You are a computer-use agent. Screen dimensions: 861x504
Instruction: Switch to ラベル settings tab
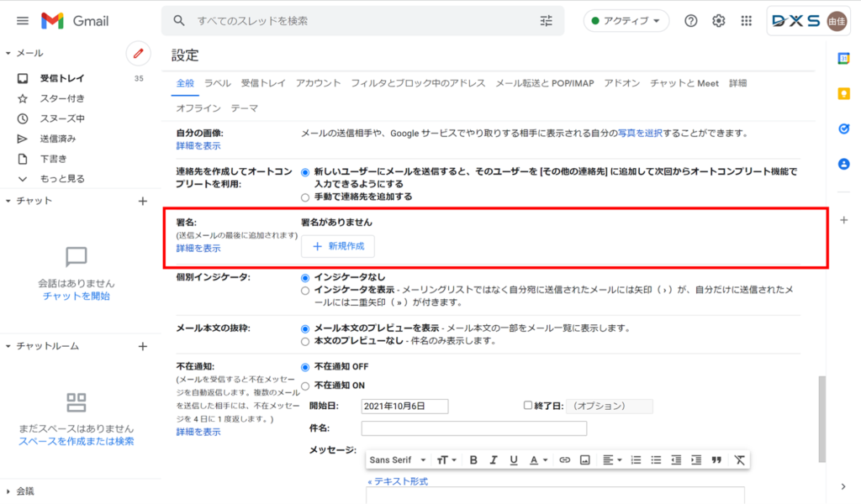(218, 83)
